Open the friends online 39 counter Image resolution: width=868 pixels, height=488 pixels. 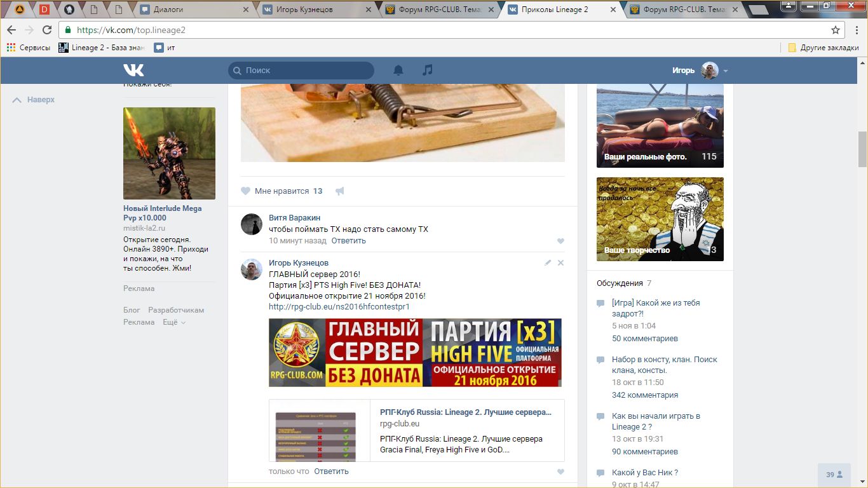point(834,475)
